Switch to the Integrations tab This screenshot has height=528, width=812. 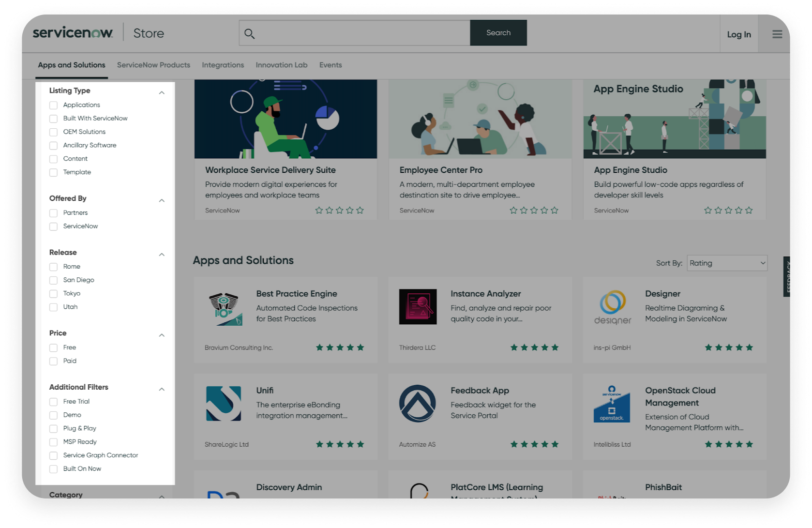click(x=223, y=65)
